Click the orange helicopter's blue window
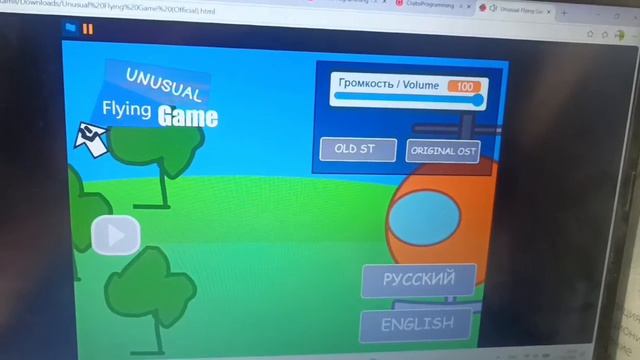Viewport: 640px width, 360px height. tap(424, 218)
